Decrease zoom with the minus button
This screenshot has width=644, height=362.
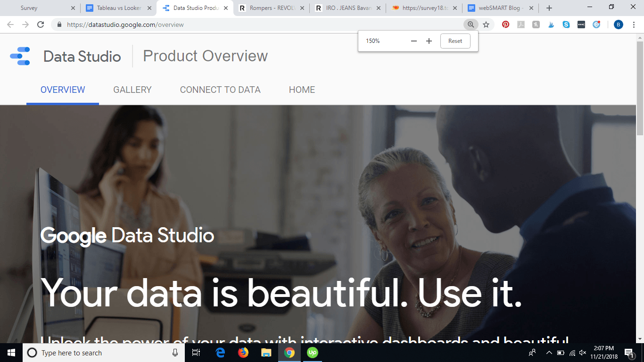click(414, 41)
